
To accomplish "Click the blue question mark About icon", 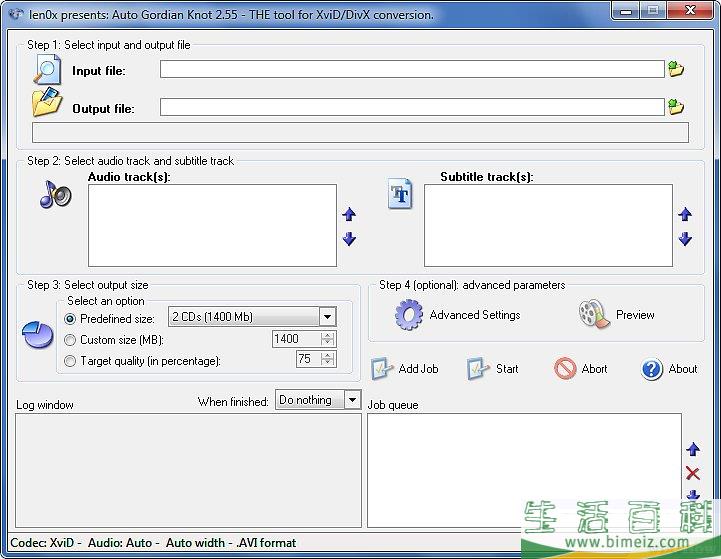I will point(652,369).
